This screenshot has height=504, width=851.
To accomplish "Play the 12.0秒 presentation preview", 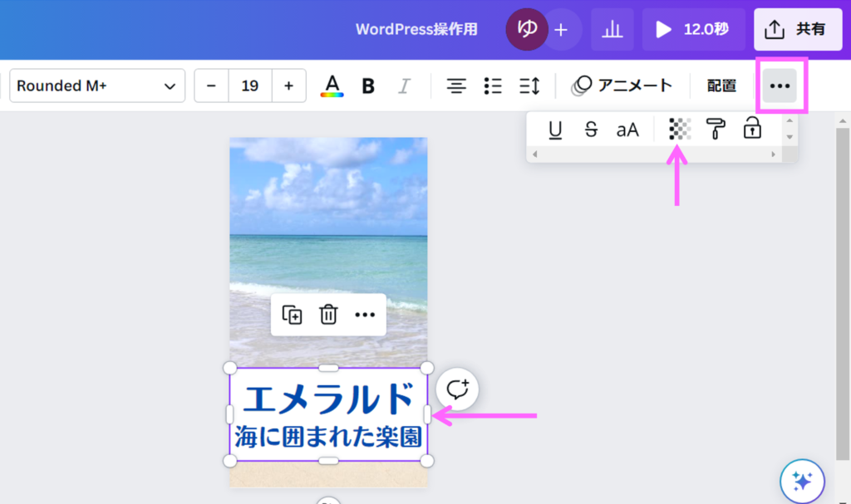I will (692, 30).
